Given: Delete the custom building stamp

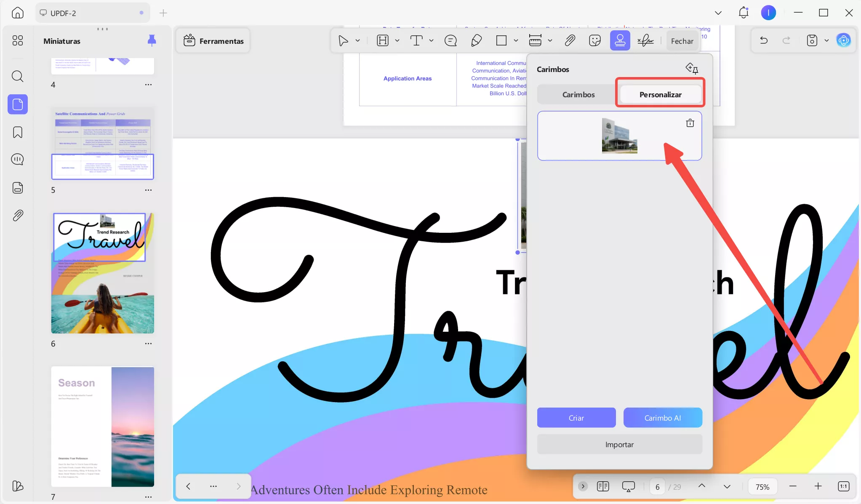Looking at the screenshot, I should [690, 123].
